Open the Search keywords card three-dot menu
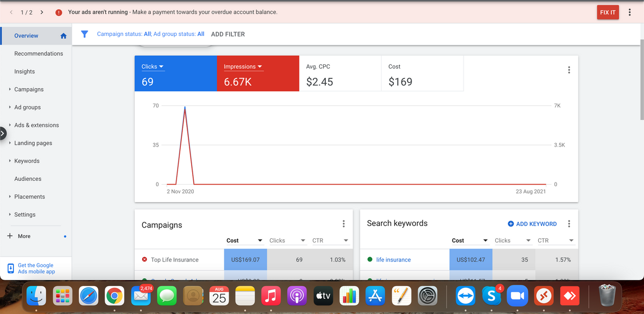644x314 pixels. (569, 224)
